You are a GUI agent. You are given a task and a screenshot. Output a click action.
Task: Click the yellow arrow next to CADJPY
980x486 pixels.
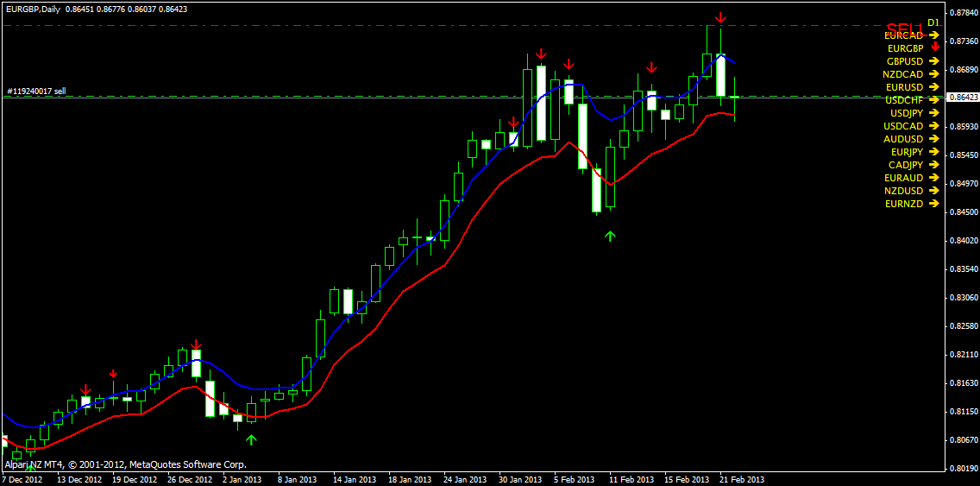pos(933,165)
